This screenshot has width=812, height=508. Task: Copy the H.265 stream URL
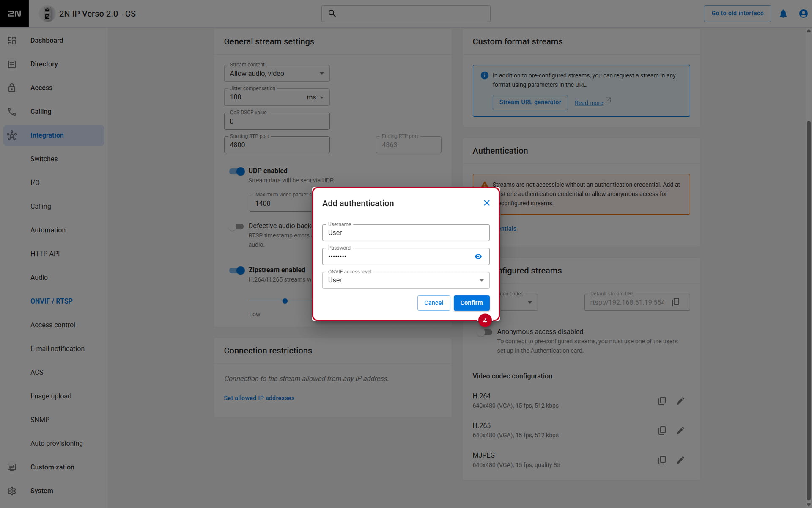click(x=662, y=431)
